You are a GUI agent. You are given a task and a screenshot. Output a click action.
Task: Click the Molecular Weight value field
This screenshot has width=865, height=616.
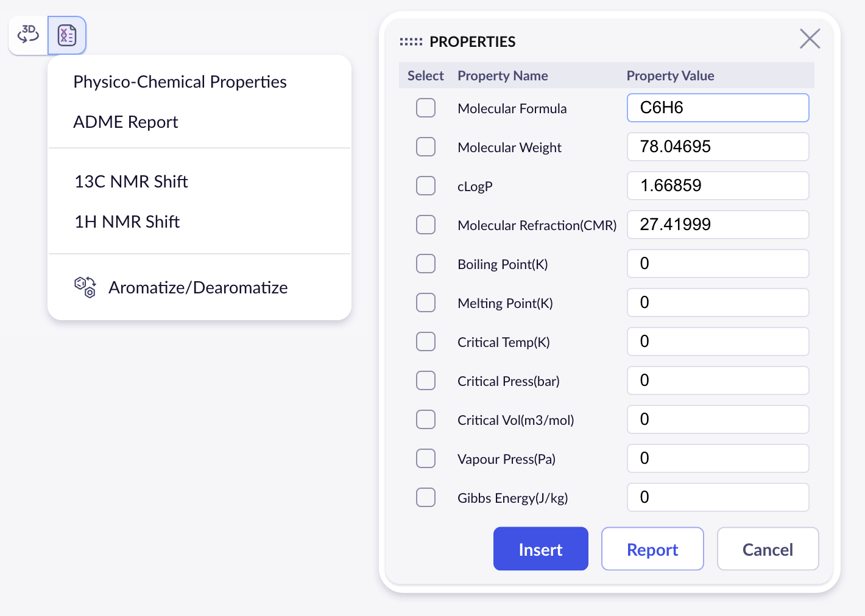click(x=718, y=147)
